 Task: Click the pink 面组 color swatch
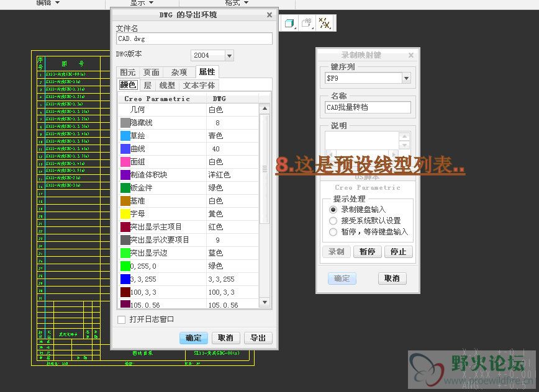125,162
